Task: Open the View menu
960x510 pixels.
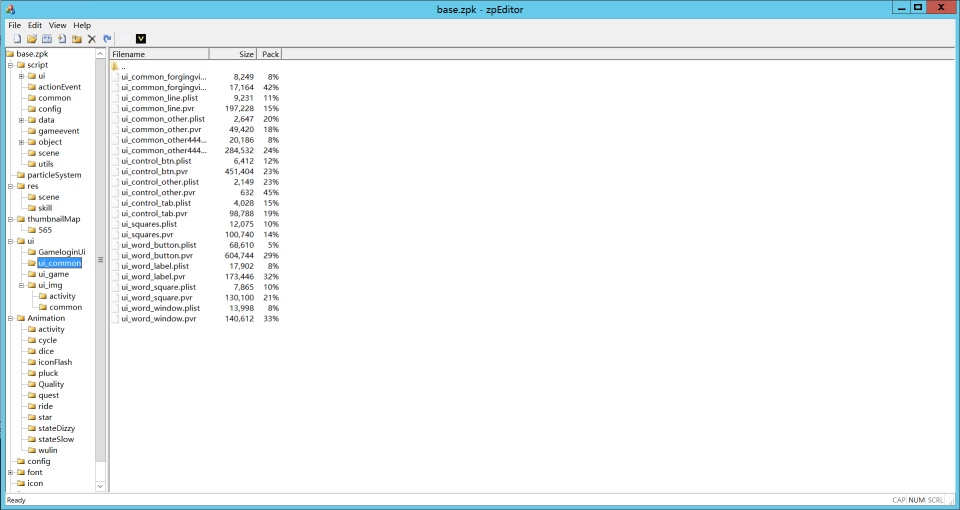Action: point(58,25)
